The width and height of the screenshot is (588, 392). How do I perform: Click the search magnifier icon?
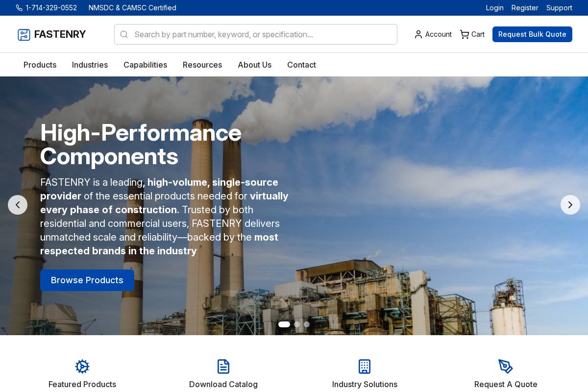coord(124,34)
